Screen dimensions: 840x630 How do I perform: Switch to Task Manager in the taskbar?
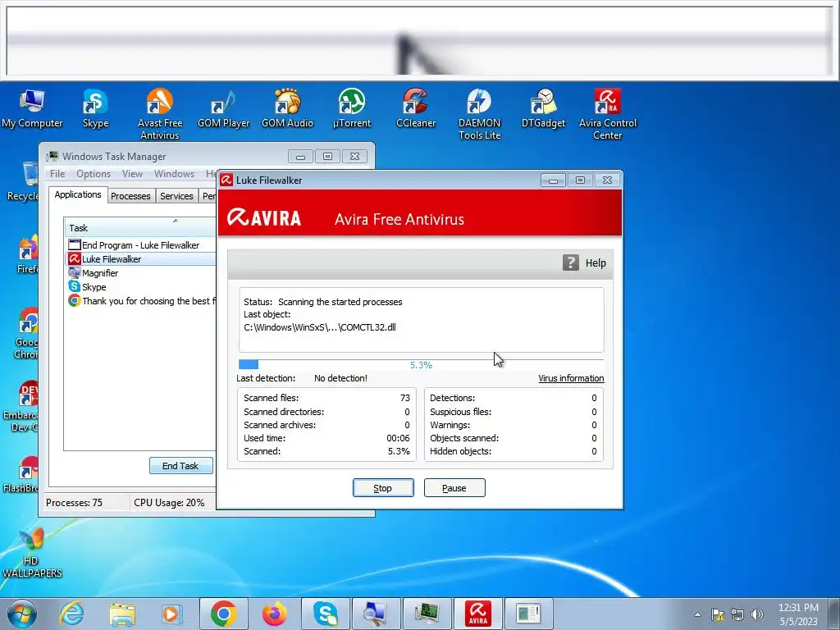(x=427, y=614)
